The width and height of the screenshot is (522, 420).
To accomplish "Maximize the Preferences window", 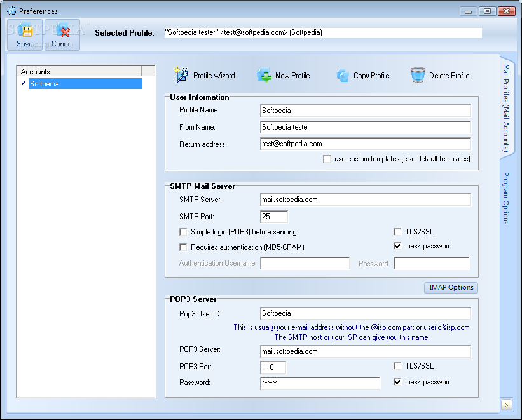I will coord(488,11).
